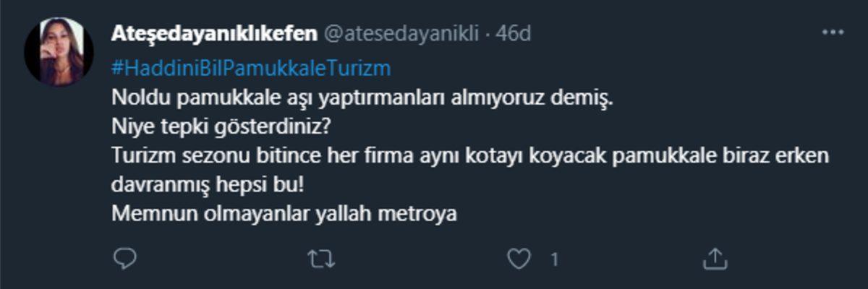This screenshot has width=868, height=289.
Task: Open the #HaddiniBilPamukkaleTurizm hashtag
Action: 252,69
